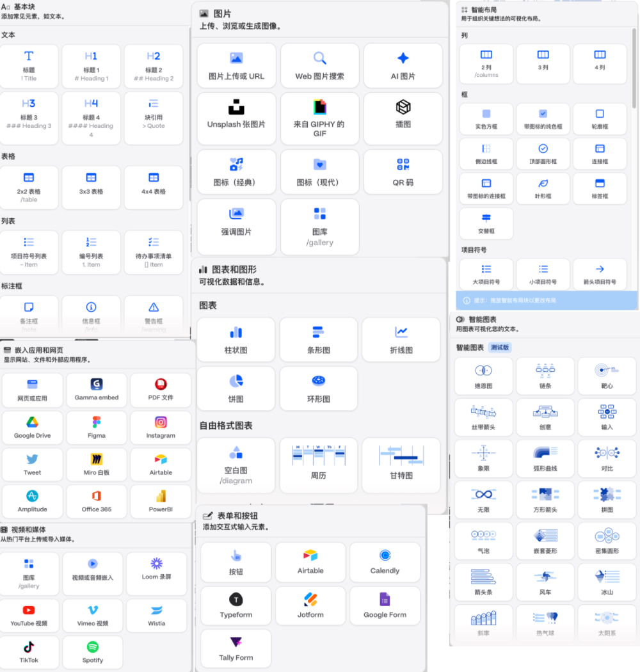
Task: Pick the 冰山 iceberg diagram
Action: pyautogui.click(x=606, y=582)
